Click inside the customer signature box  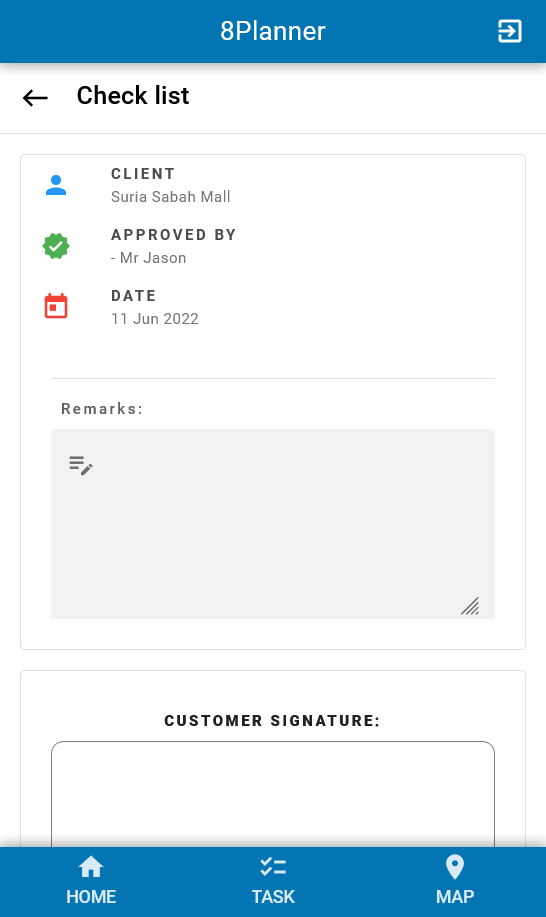click(273, 794)
